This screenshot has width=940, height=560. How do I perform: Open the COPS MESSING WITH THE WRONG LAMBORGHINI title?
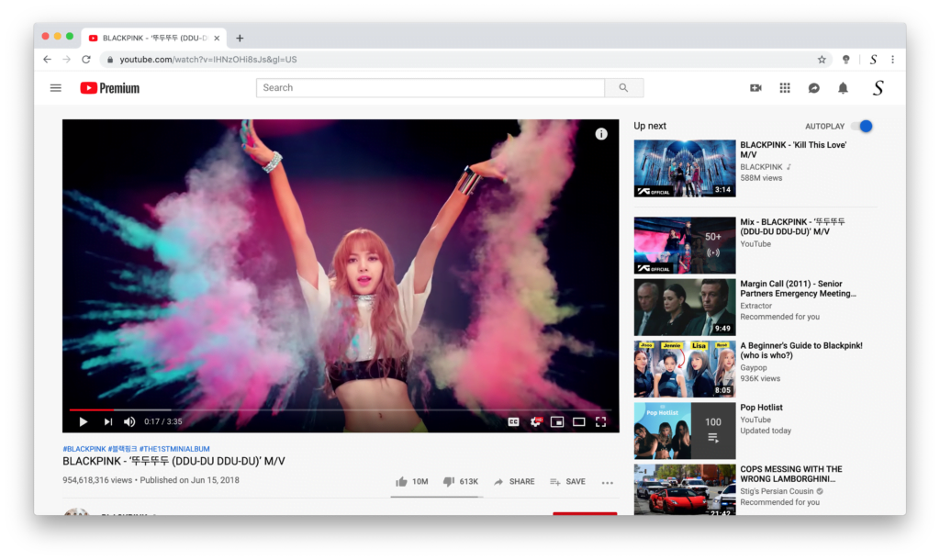tap(790, 474)
